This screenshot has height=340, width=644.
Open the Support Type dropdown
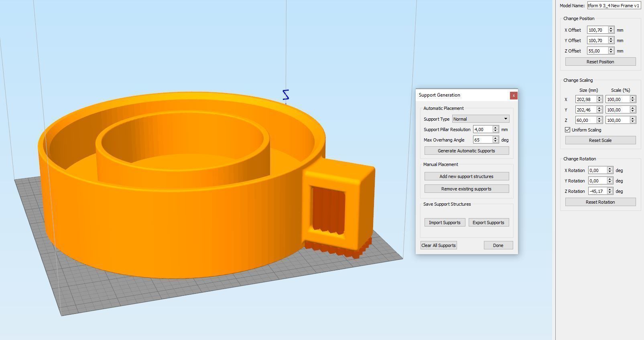pos(481,119)
